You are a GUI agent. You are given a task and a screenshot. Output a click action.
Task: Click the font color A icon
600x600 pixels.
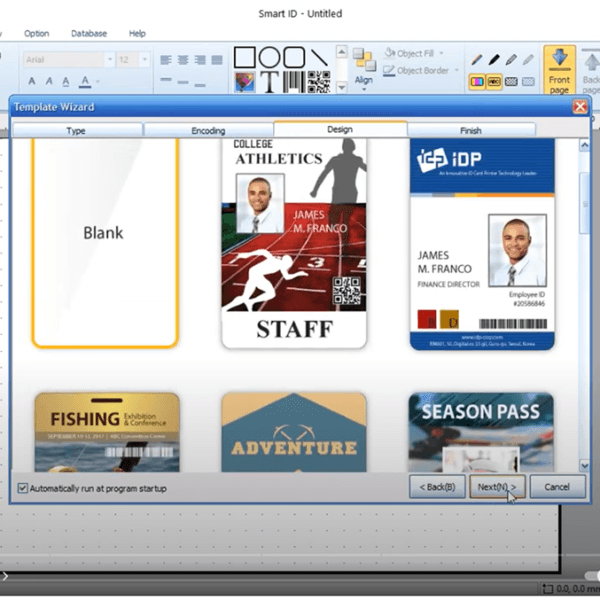[85, 82]
